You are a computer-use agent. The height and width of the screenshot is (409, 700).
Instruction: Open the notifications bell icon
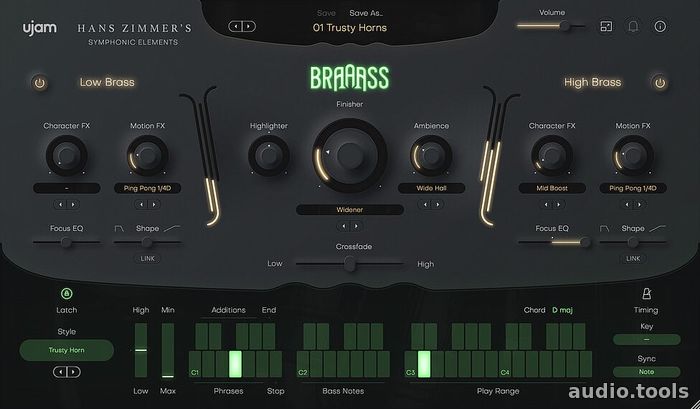(x=633, y=26)
